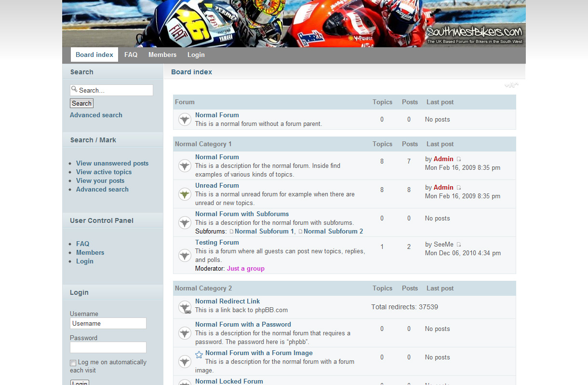The height and width of the screenshot is (385, 588).
Task: Click the star image on Forum Image row
Action: click(x=199, y=355)
